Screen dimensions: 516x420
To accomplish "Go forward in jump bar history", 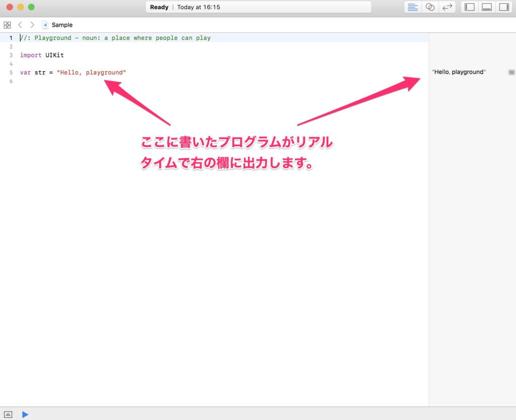I will [32, 25].
